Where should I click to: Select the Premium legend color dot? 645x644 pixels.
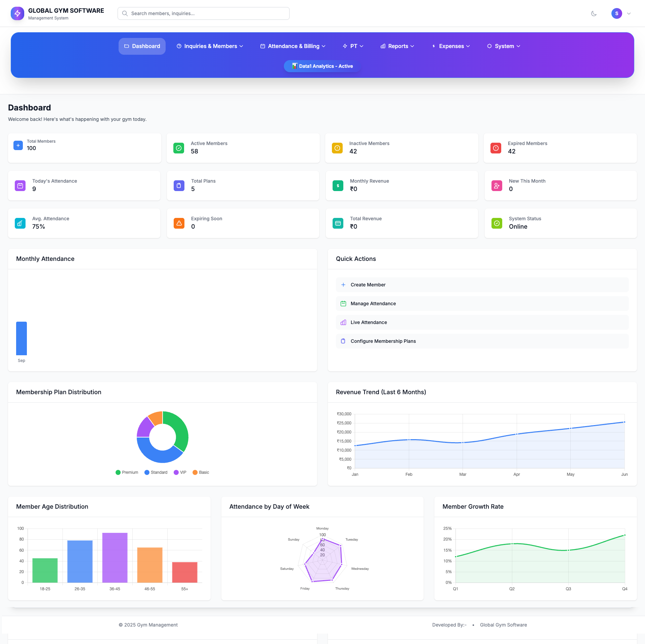click(x=118, y=472)
